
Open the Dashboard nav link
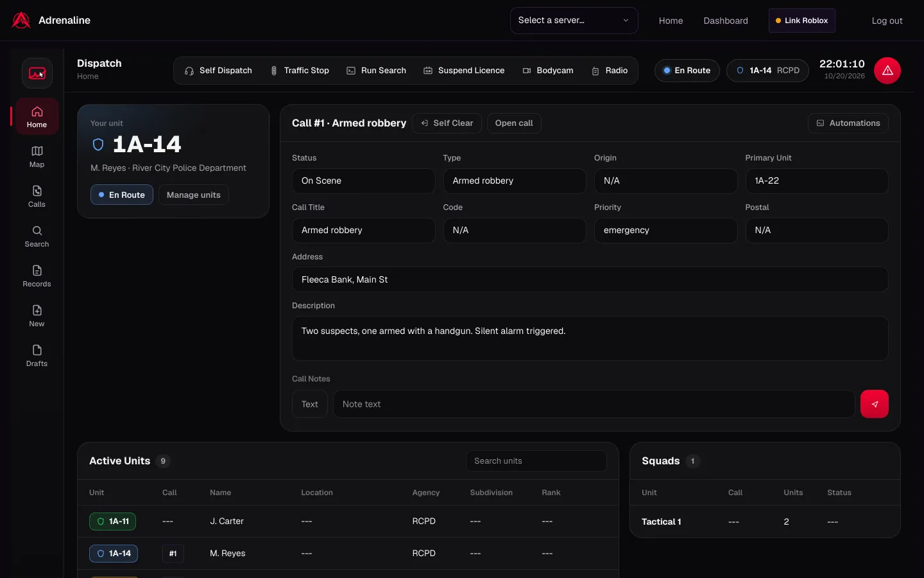coord(726,21)
